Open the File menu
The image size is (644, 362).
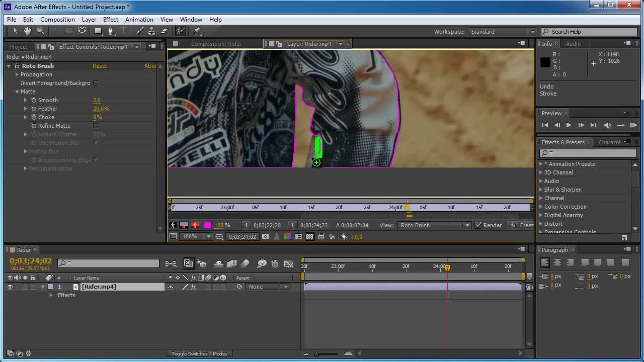point(12,20)
